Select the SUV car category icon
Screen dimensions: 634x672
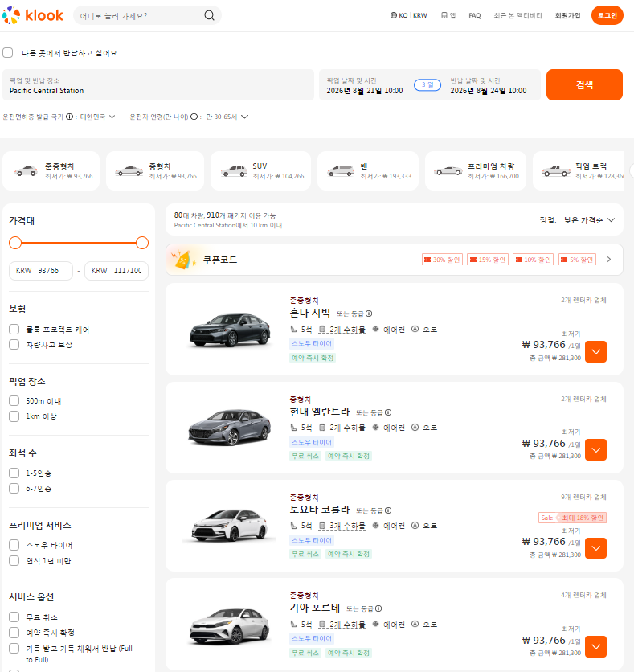pyautogui.click(x=234, y=171)
